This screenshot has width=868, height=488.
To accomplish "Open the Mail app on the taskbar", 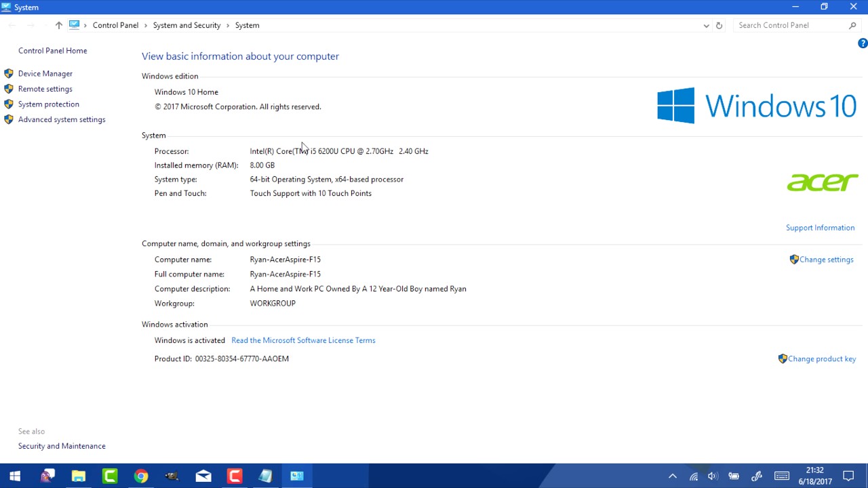I will click(203, 476).
